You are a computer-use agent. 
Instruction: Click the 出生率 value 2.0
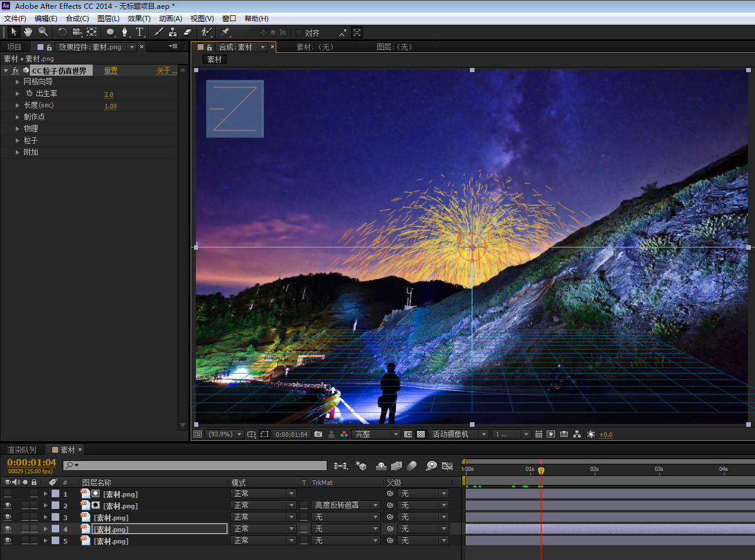click(109, 94)
